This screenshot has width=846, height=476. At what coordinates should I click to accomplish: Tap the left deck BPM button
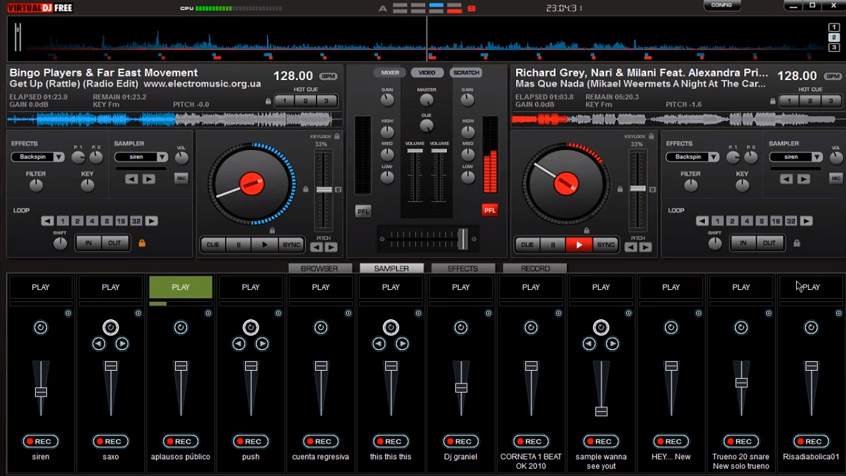pyautogui.click(x=329, y=76)
